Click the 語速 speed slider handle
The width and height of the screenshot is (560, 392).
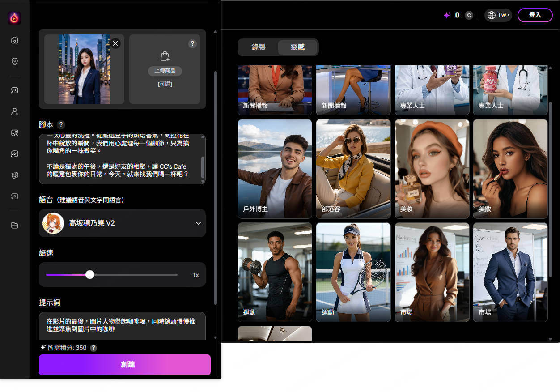click(x=90, y=274)
